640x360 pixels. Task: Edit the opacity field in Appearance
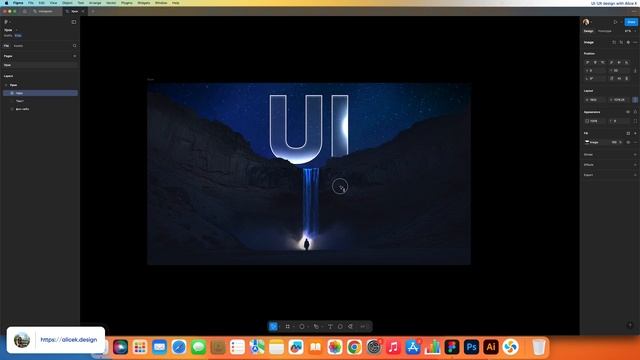(595, 121)
